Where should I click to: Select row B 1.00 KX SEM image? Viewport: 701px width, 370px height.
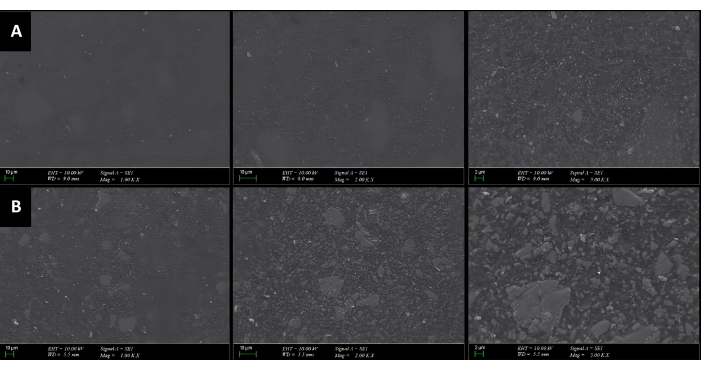pyautogui.click(x=115, y=265)
